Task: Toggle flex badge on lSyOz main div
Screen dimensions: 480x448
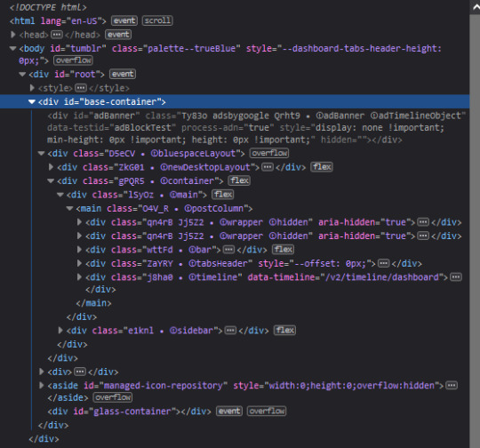Action: pos(223,195)
